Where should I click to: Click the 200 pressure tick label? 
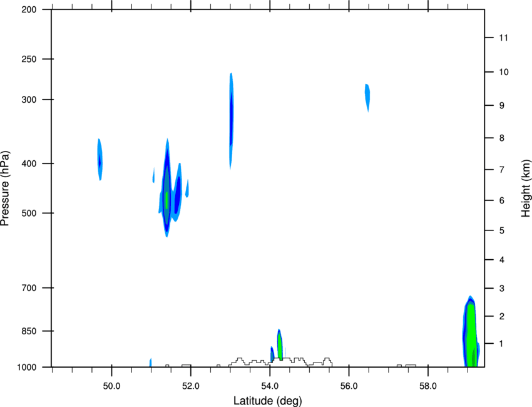[29, 9]
